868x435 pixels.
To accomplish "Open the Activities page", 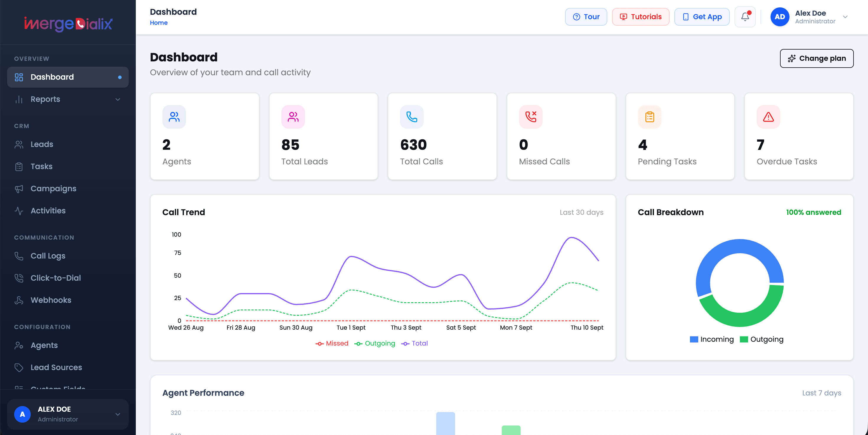I will point(68,211).
